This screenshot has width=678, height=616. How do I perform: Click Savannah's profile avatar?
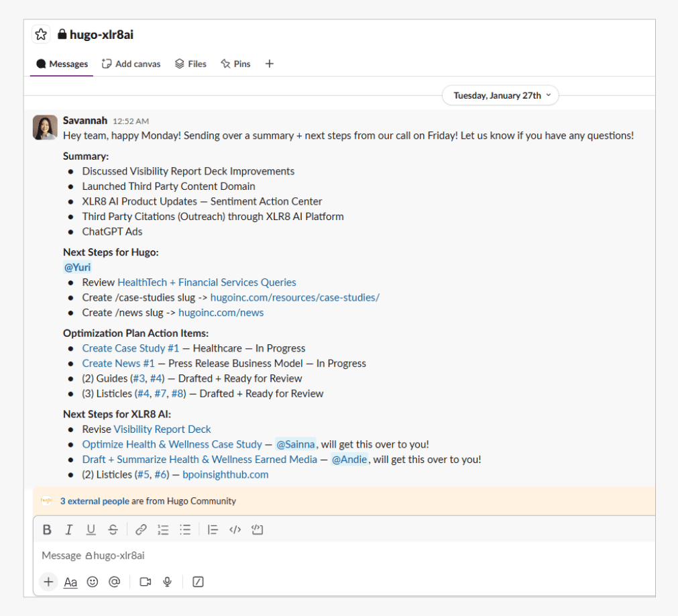click(44, 127)
